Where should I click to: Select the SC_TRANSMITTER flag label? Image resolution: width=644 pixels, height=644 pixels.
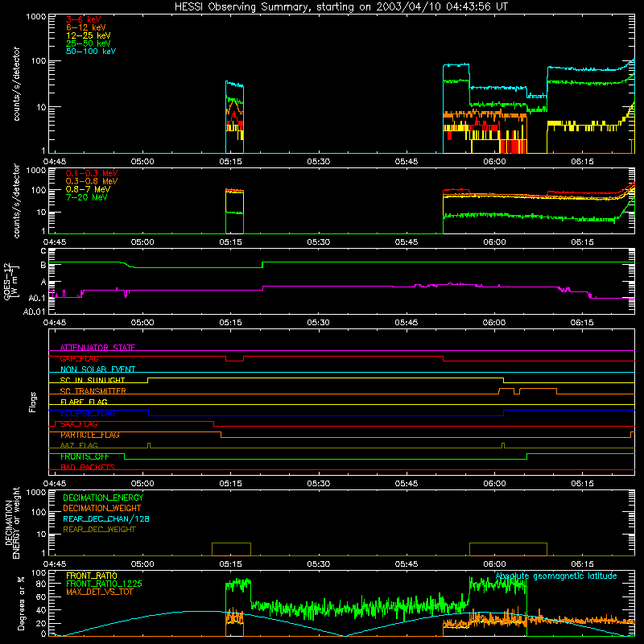point(93,391)
